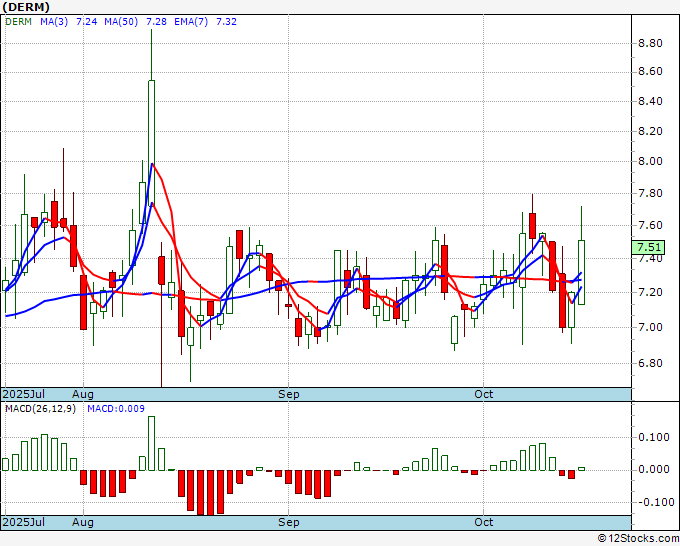Click Aug on the MACD axis
680x546 pixels.
[83, 522]
